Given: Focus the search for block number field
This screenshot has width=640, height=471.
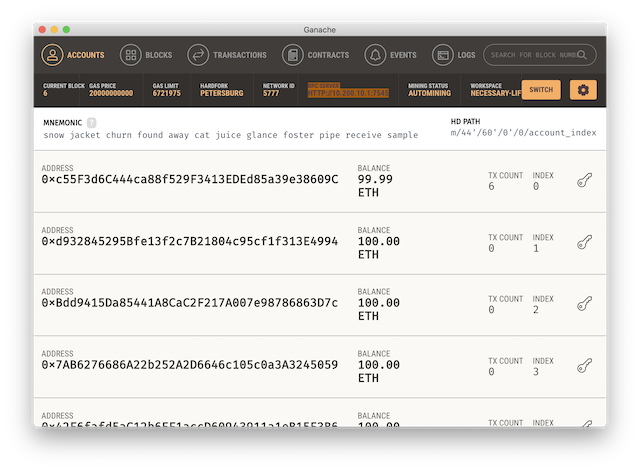Looking at the screenshot, I should [x=540, y=55].
